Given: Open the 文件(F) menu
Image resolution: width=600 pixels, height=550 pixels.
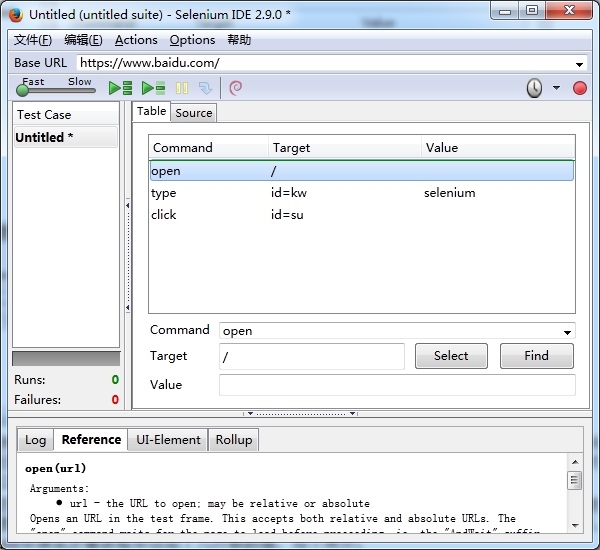Looking at the screenshot, I should [x=33, y=40].
